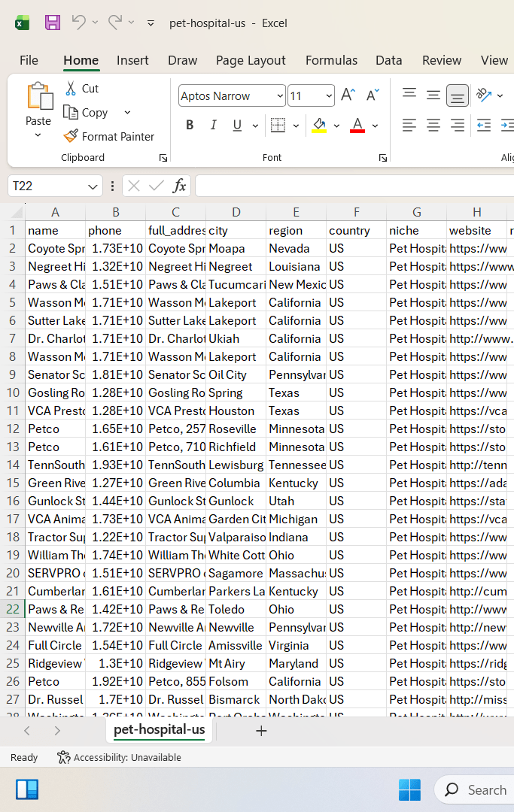Switch to the Formulas tab
This screenshot has width=514, height=812.
point(332,61)
